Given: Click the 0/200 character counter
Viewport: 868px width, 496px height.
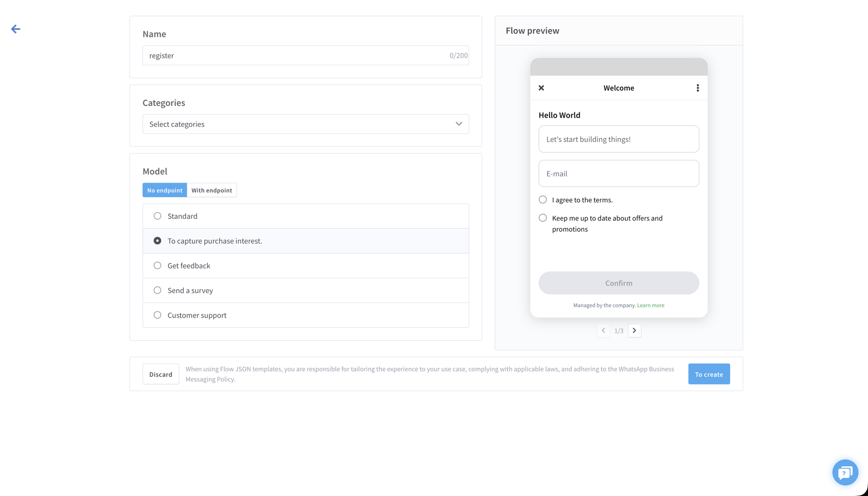Looking at the screenshot, I should [458, 56].
